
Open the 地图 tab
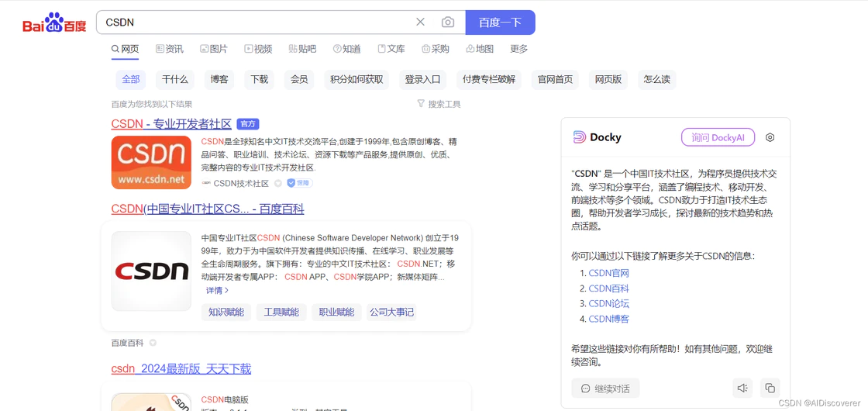pos(480,49)
